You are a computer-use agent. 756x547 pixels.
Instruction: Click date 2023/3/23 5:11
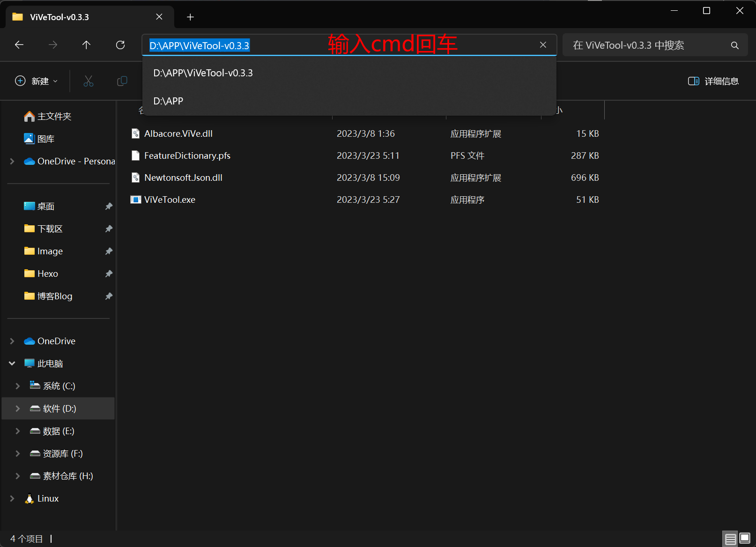368,155
